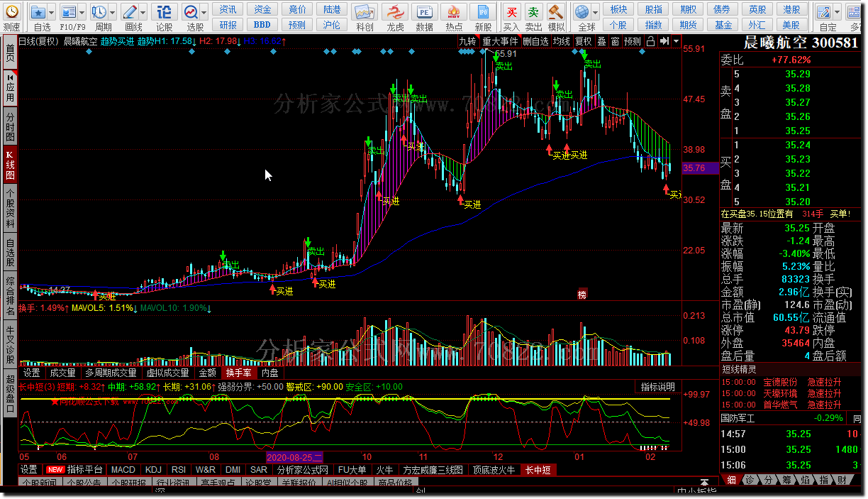The height and width of the screenshot is (499, 868).
Task: Click the 基金 funds button
Action: [723, 24]
